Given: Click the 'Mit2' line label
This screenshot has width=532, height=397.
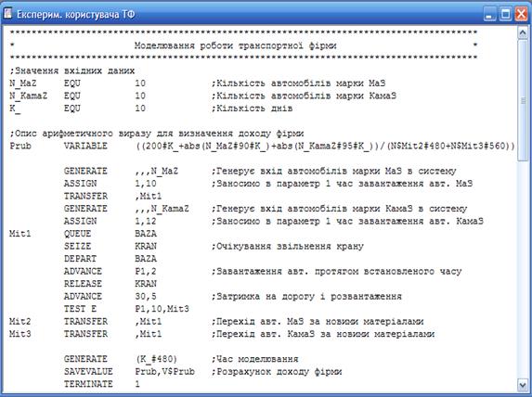Looking at the screenshot, I should coord(20,321).
